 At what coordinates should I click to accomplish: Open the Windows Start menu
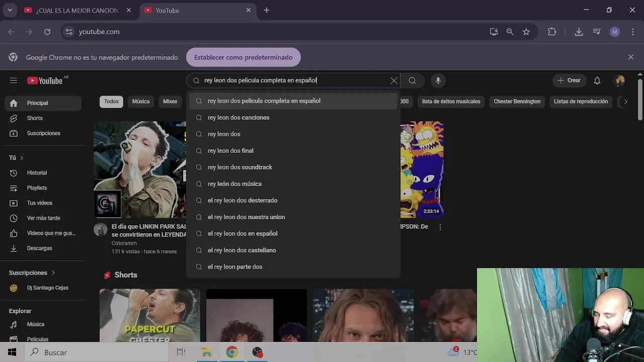coord(12,352)
